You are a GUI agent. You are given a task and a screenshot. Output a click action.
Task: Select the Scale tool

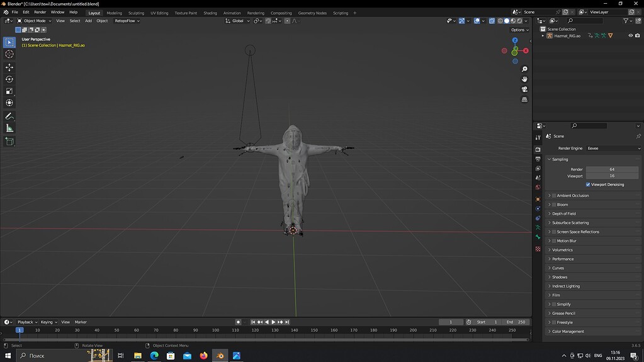click(9, 91)
